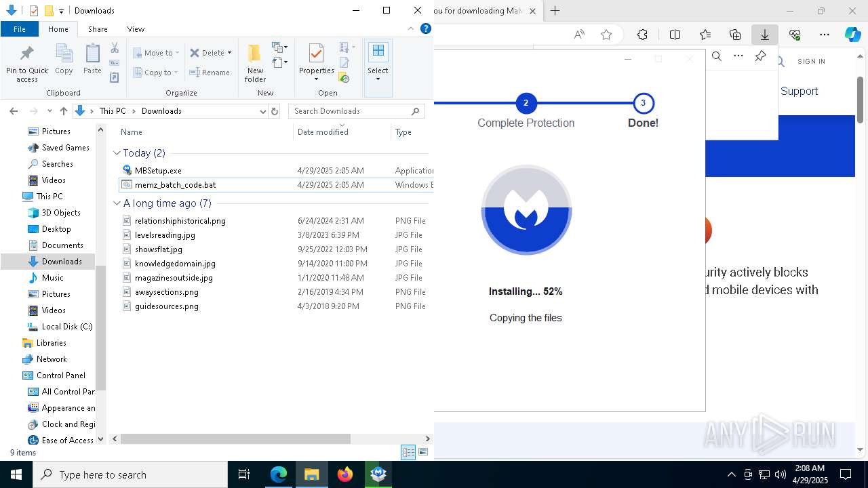Open Collections icon in Edge toolbar

click(735, 35)
